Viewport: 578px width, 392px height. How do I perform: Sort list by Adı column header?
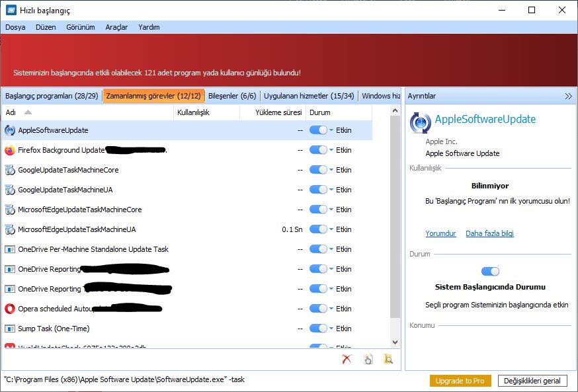point(88,113)
